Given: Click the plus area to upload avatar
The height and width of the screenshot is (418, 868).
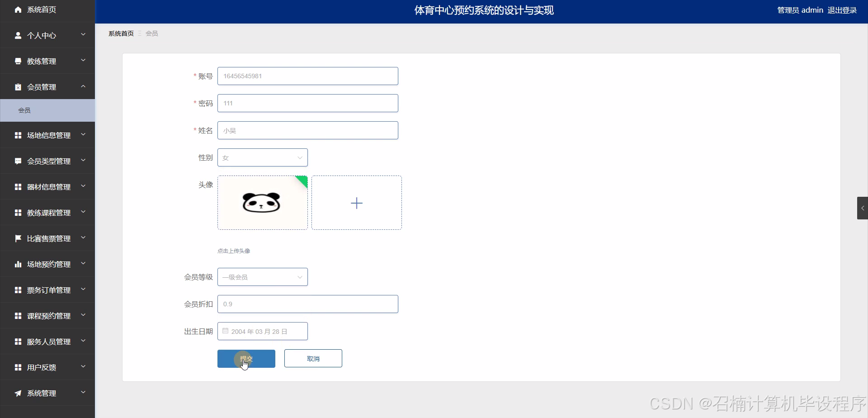Looking at the screenshot, I should tap(357, 203).
